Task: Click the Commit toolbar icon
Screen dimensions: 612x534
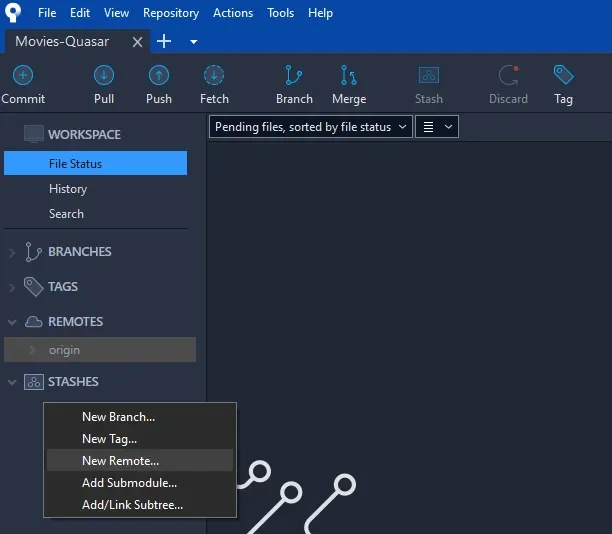Action: 23,75
